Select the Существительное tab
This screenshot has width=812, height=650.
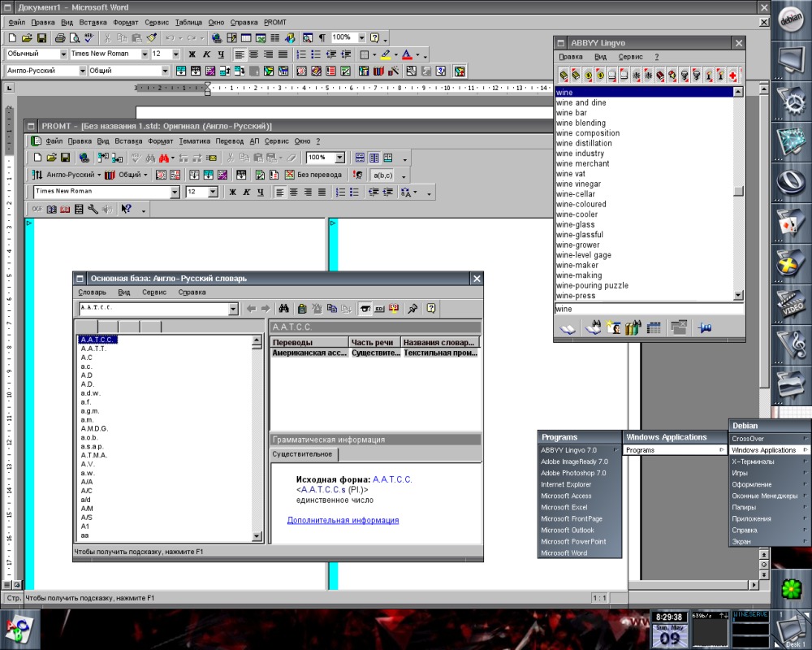303,454
